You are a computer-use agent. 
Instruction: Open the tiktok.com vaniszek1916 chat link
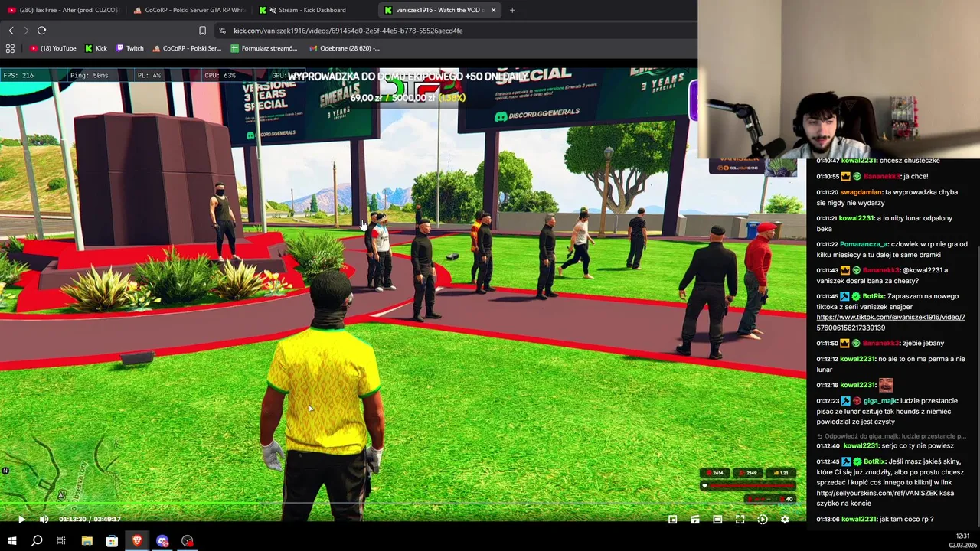890,322
